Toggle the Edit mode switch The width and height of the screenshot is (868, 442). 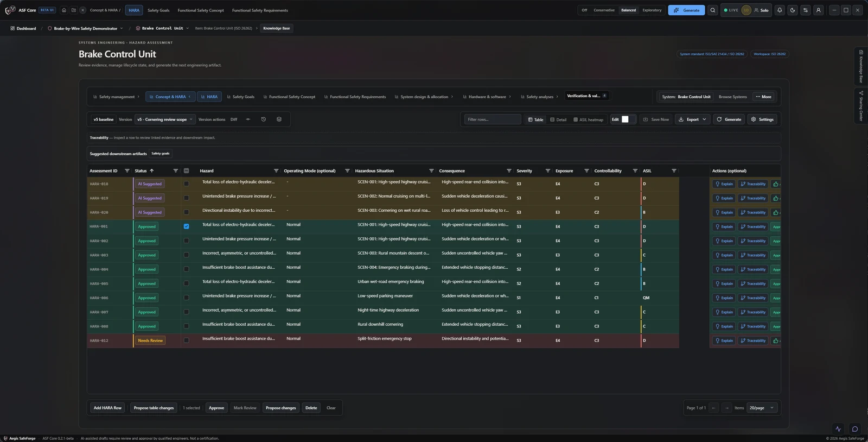[x=627, y=119]
